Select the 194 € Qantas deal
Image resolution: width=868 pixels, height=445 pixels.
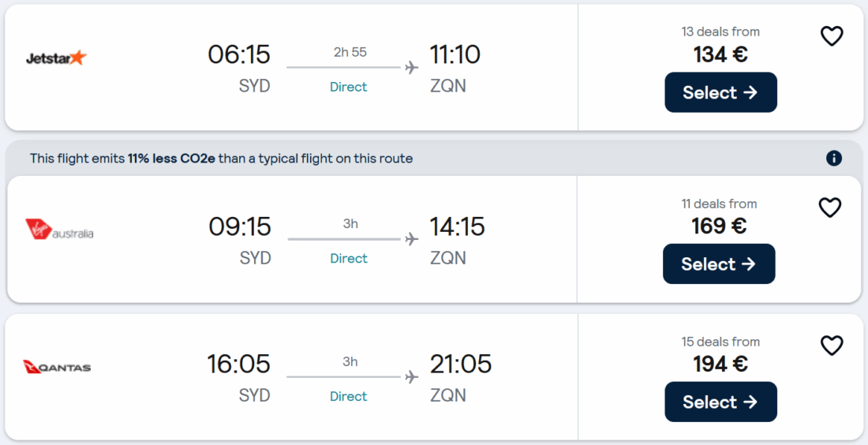[720, 402]
